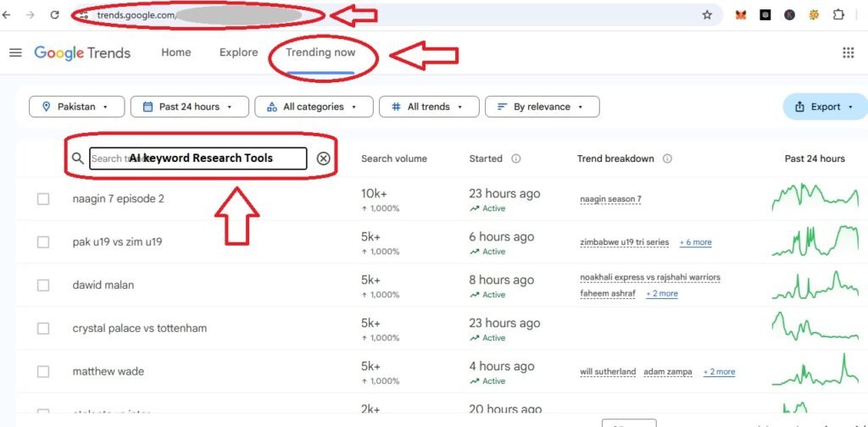This screenshot has height=427, width=868.
Task: Show info for Started column
Action: (x=516, y=158)
